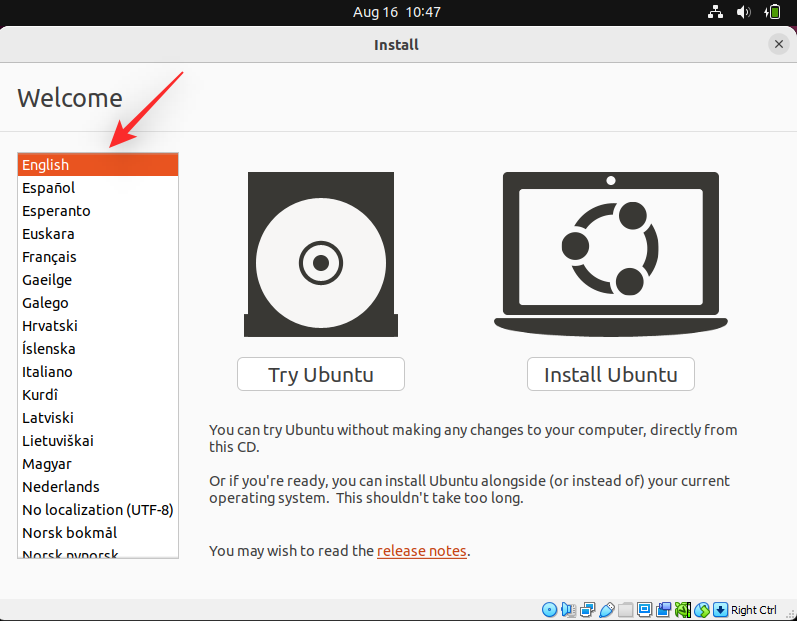Image resolution: width=797 pixels, height=621 pixels.
Task: Select Nederlands in the language list
Action: tap(98, 486)
